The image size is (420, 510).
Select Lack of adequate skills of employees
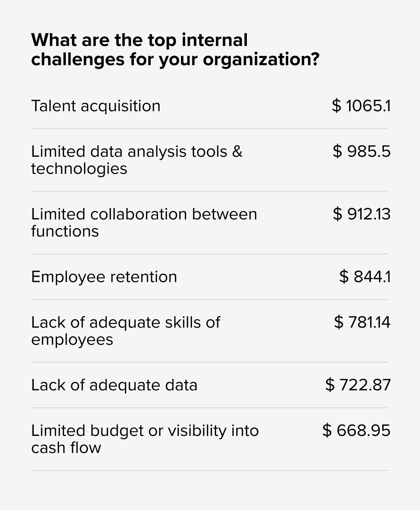[125, 331]
